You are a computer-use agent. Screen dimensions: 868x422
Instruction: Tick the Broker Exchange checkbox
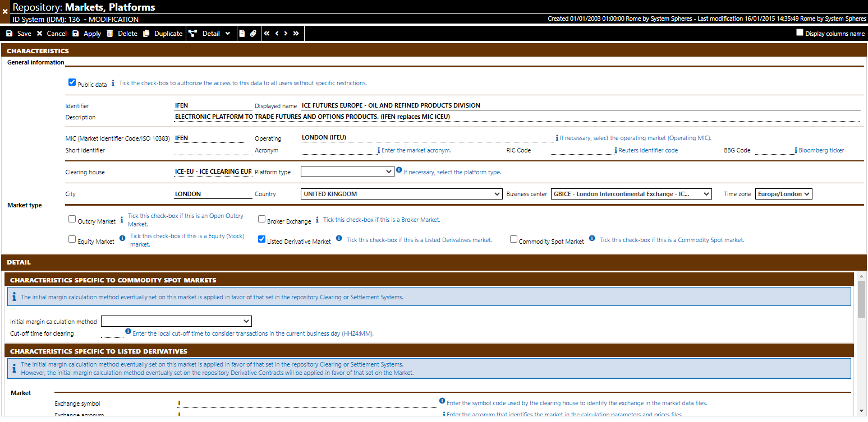click(261, 219)
